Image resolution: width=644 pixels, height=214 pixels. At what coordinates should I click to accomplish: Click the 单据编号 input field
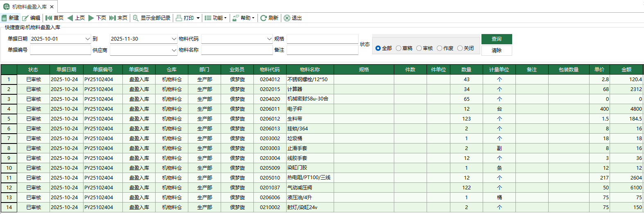coord(60,50)
